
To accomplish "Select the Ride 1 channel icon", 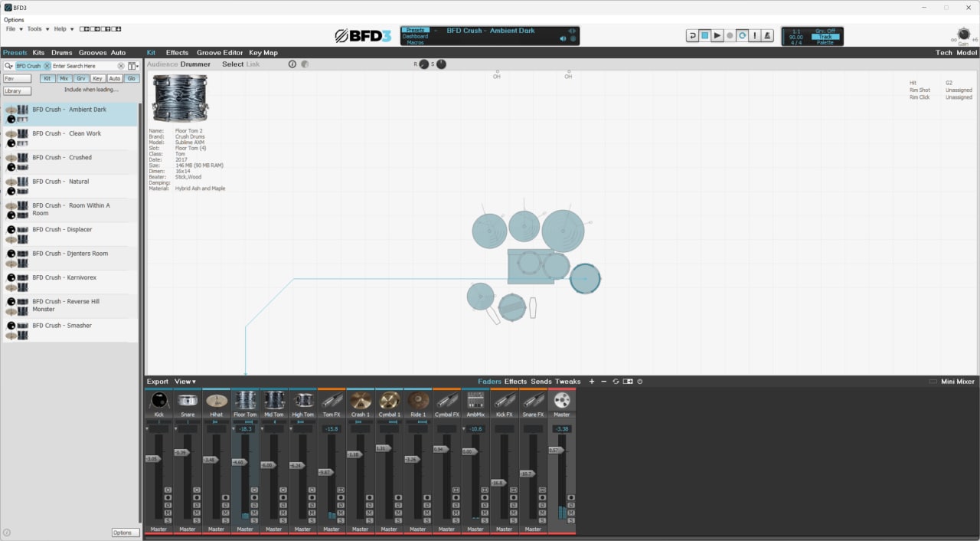I will [418, 400].
